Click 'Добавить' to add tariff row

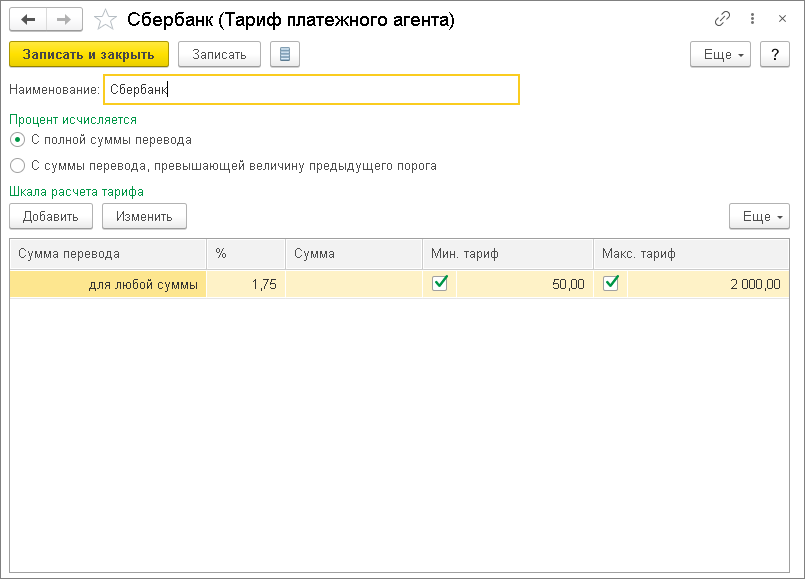[x=51, y=216]
